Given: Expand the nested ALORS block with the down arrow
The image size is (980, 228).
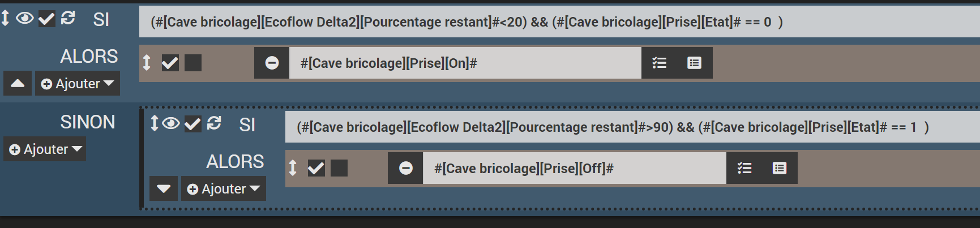Looking at the screenshot, I should click(x=164, y=188).
